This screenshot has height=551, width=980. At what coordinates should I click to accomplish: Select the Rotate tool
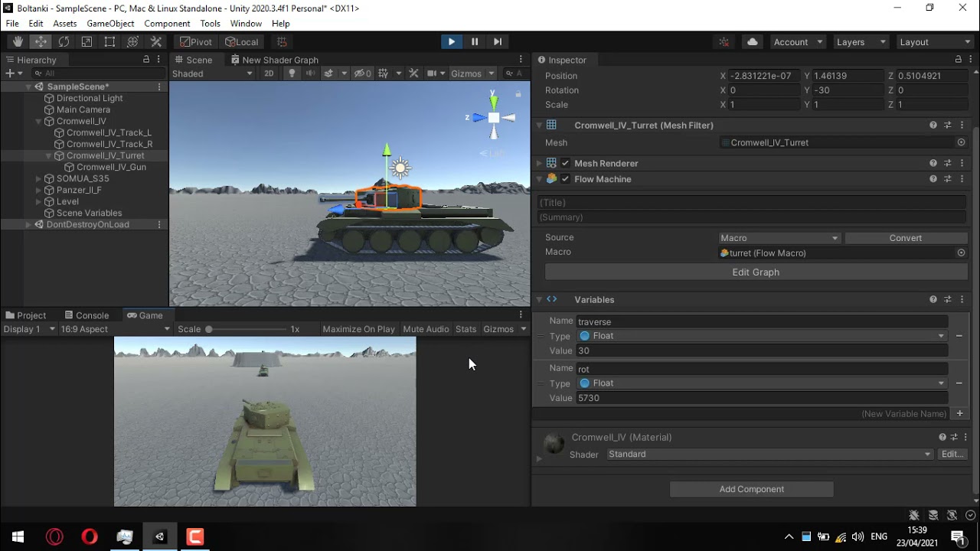[64, 42]
